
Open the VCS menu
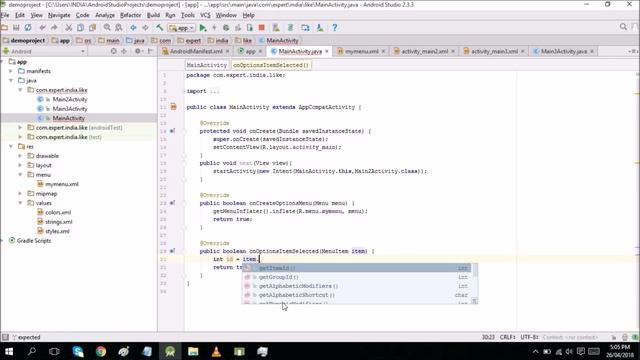pos(205,15)
